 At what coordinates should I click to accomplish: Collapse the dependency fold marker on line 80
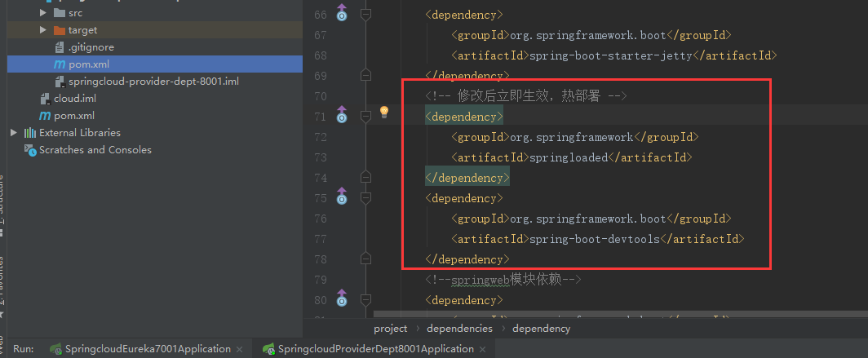365,300
